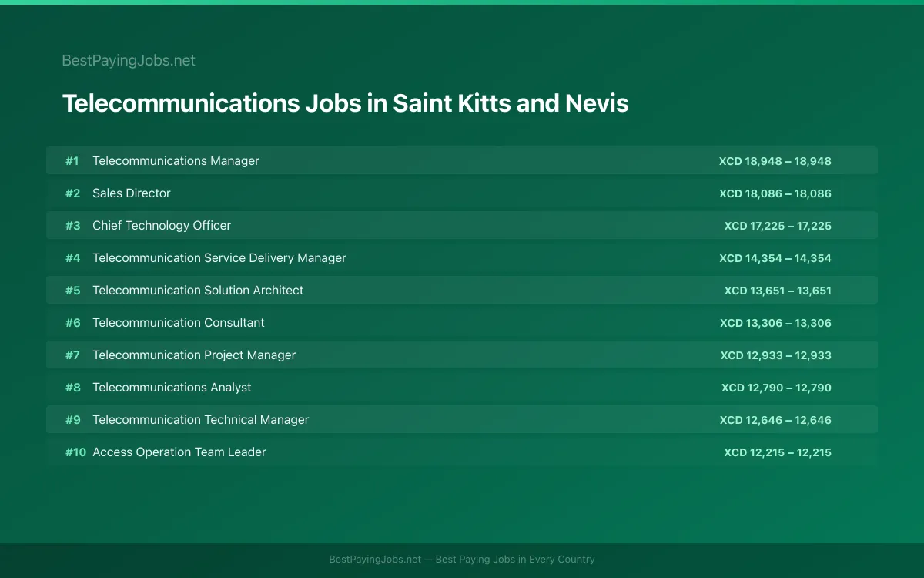Click salary XCD 18,948 – 18,948

(x=775, y=161)
